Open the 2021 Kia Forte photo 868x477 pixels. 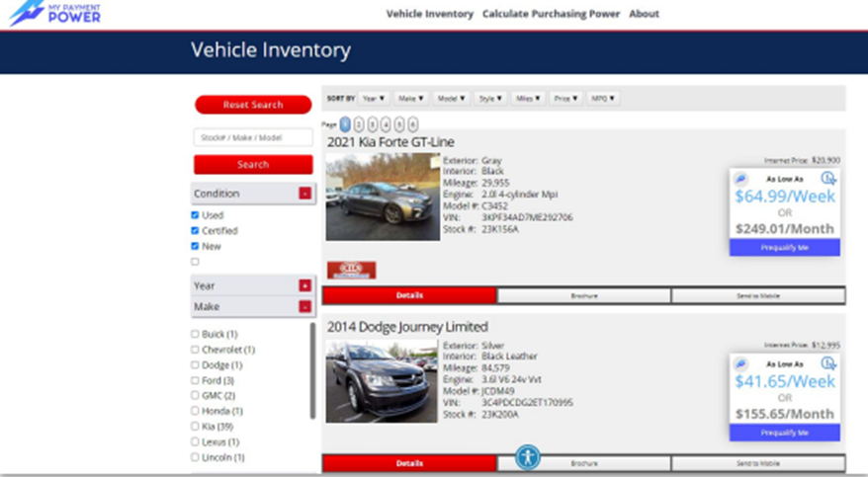pos(383,197)
